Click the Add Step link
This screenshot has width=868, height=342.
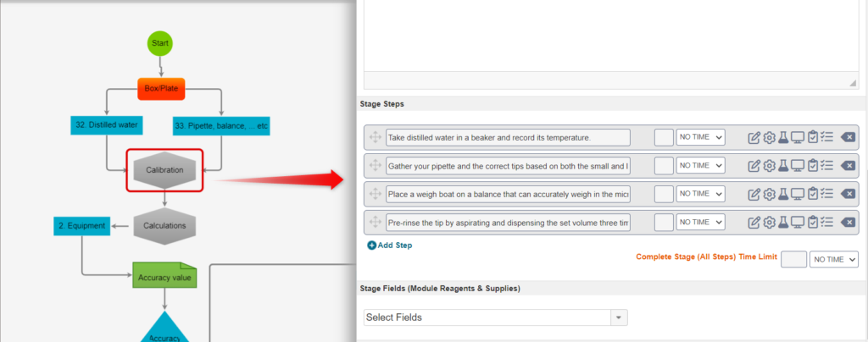click(390, 245)
